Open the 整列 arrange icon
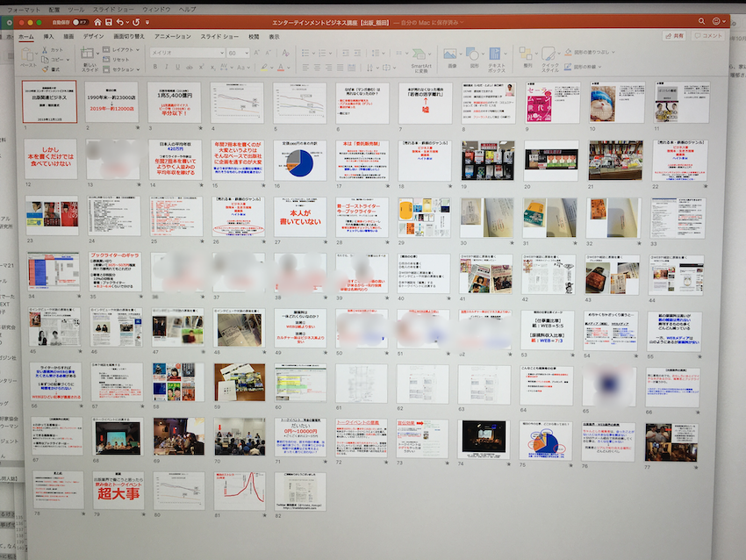This screenshot has height=560, width=746. (527, 55)
